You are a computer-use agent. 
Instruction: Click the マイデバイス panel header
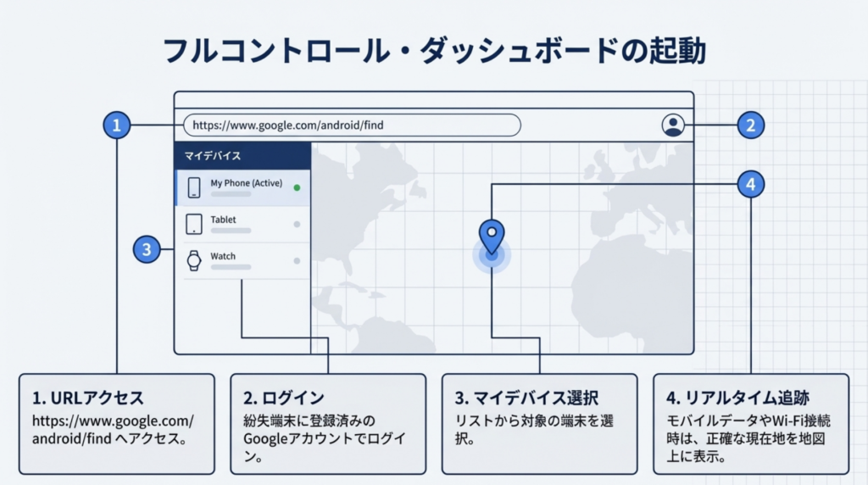[242, 156]
